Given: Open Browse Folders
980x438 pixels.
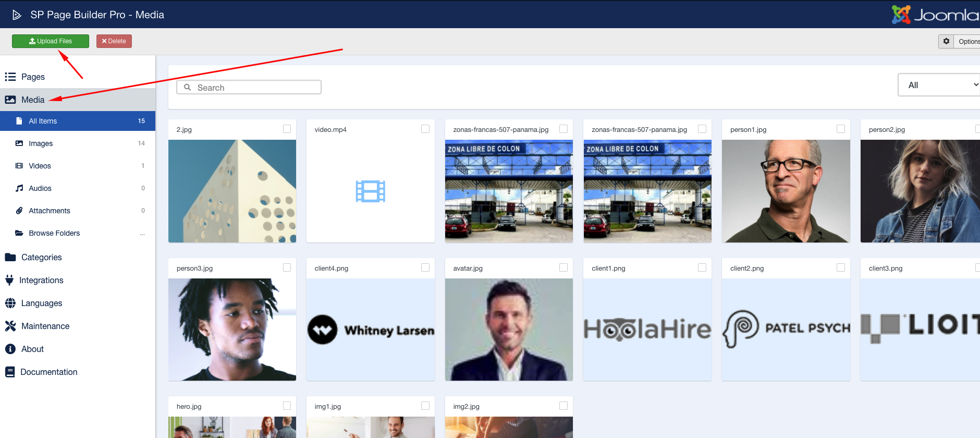Looking at the screenshot, I should [x=78, y=233].
